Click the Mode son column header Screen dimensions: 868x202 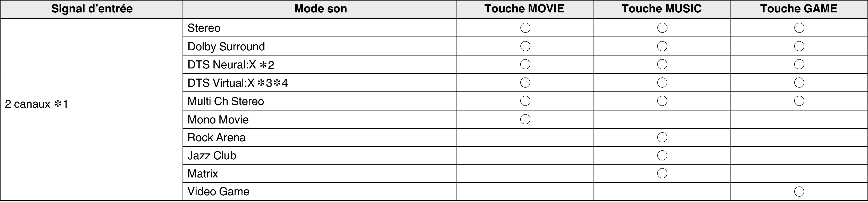pos(320,9)
